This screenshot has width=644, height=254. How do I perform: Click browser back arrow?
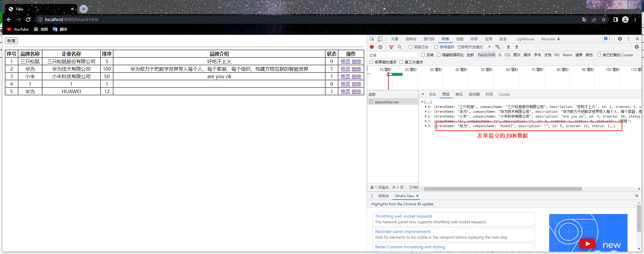click(x=9, y=20)
